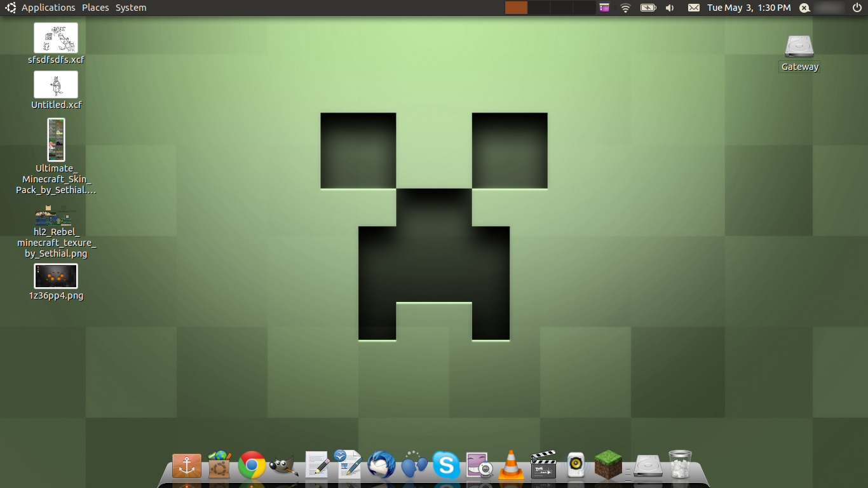Launch the blue chat messenger dock icon

click(414, 465)
